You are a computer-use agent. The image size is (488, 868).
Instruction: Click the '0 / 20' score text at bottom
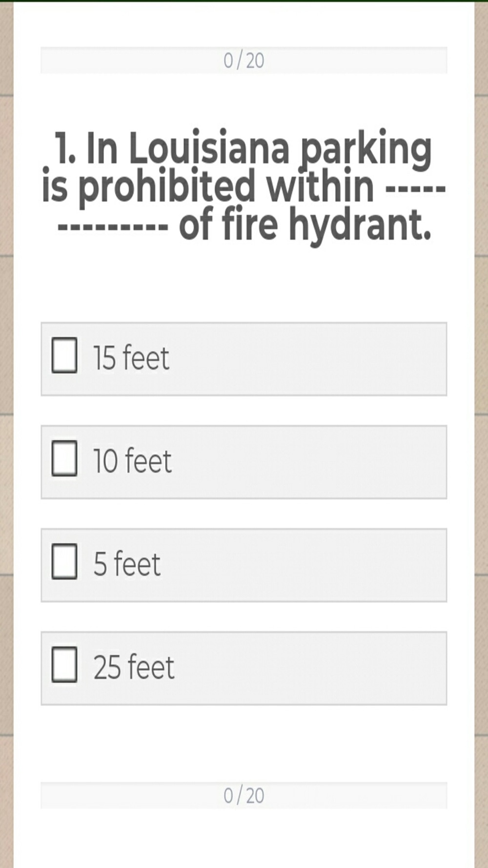click(x=244, y=795)
